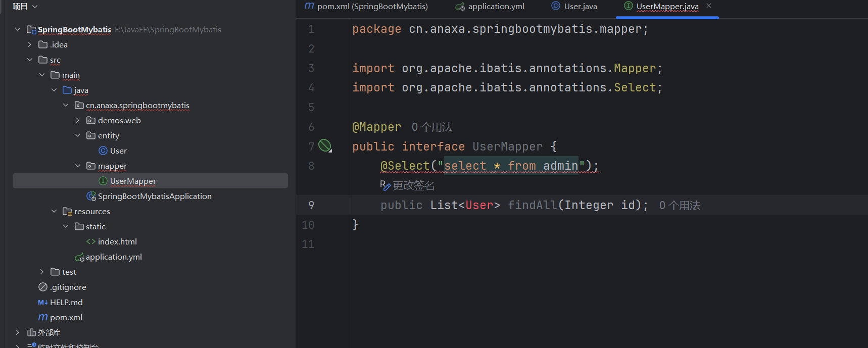Click the .idea folder icon
Image resolution: width=868 pixels, height=348 pixels.
coord(43,44)
